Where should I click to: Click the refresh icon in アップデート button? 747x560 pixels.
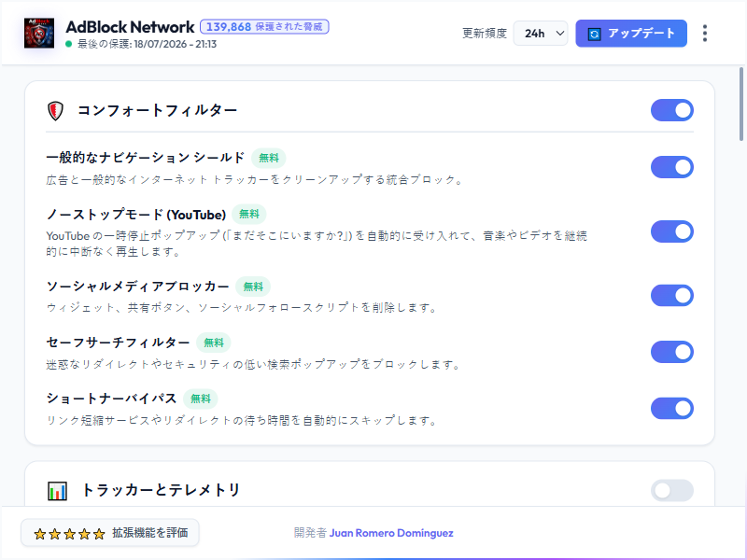[594, 34]
